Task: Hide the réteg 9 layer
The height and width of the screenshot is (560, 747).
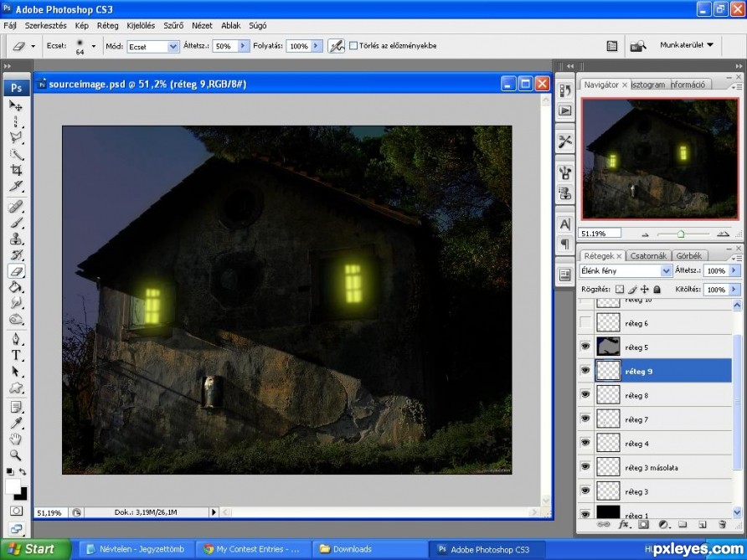Action: 585,371
